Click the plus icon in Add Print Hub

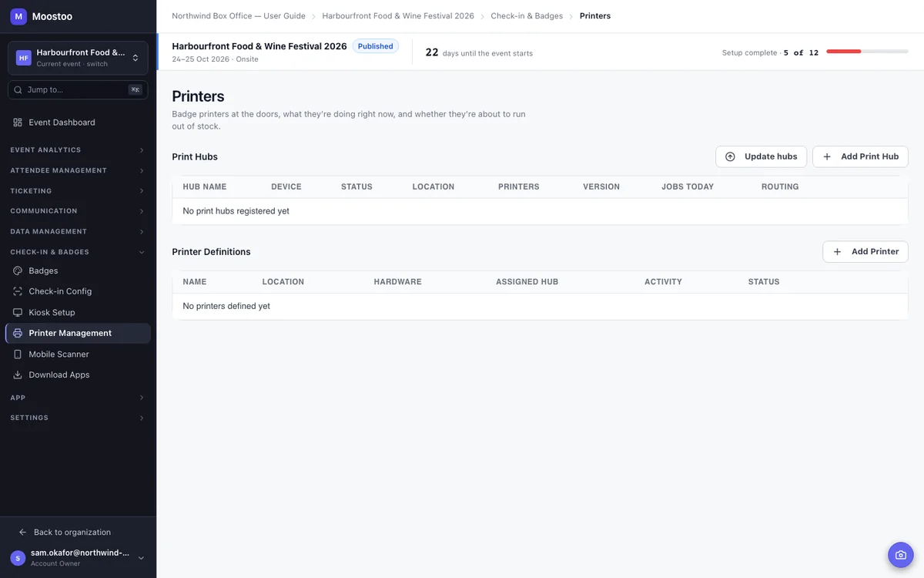(827, 156)
